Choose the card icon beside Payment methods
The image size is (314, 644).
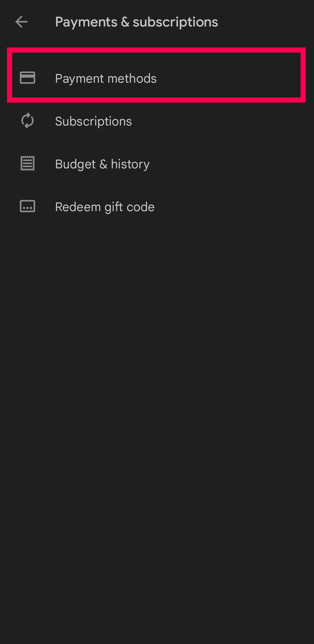[27, 78]
